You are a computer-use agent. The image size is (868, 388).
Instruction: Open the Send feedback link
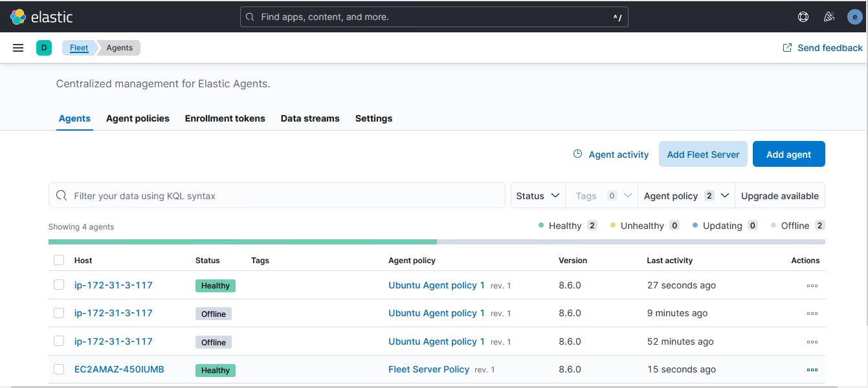(x=822, y=47)
